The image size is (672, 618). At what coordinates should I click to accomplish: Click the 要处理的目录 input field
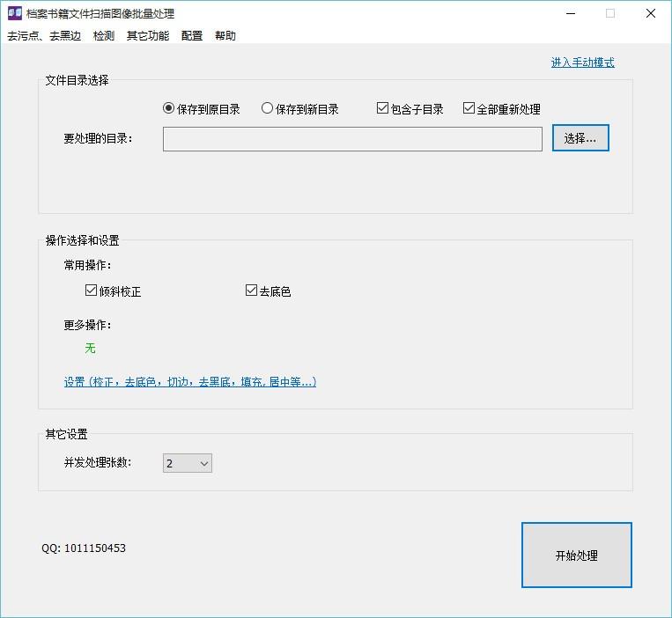tap(352, 139)
